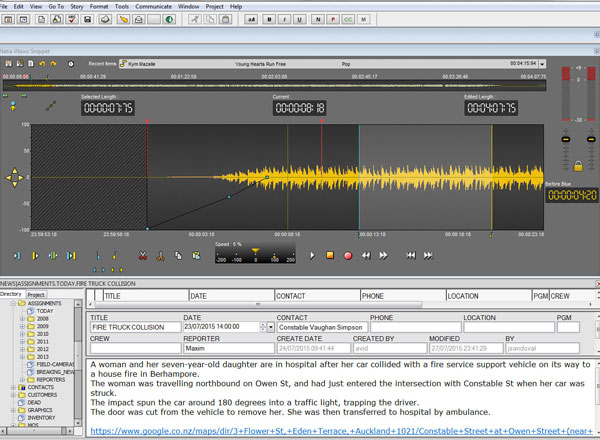Click the mail envelope toolbar icon
Image resolution: width=600 pixels, height=440 pixels.
point(139,19)
